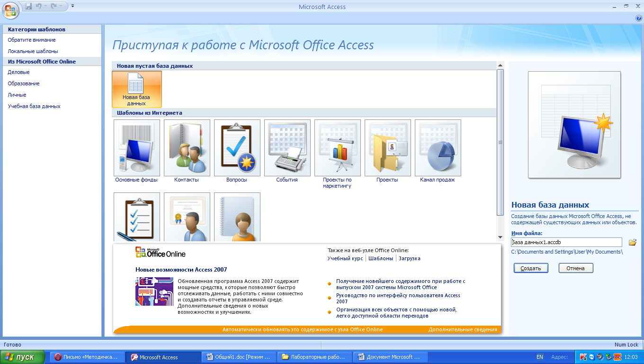Click the TeamViewer tray icon

(x=591, y=357)
